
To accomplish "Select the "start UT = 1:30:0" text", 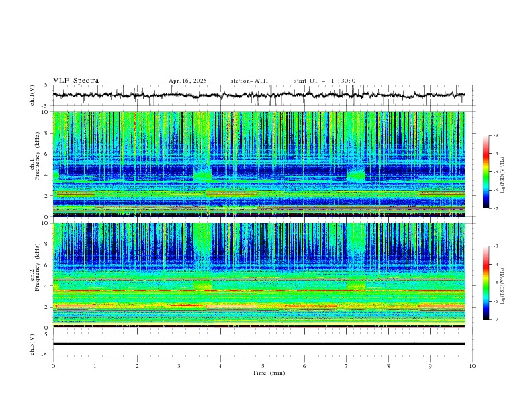I will click(324, 81).
